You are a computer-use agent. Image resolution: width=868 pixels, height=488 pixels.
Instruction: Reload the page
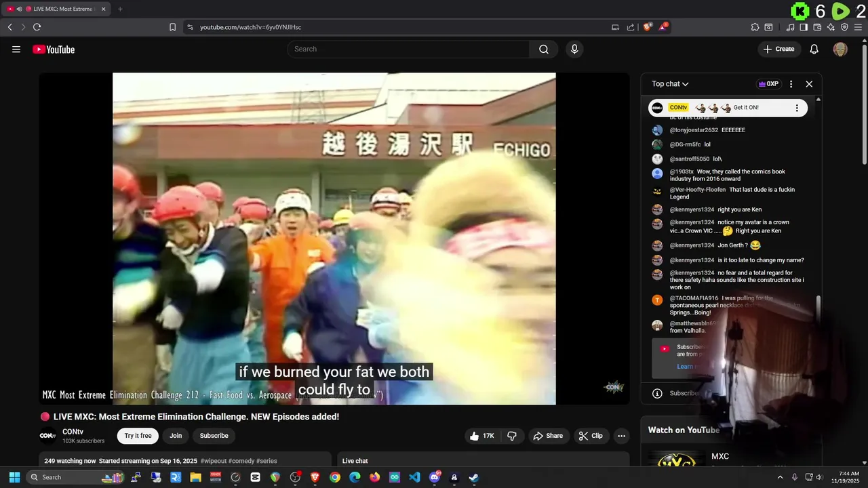click(x=37, y=27)
